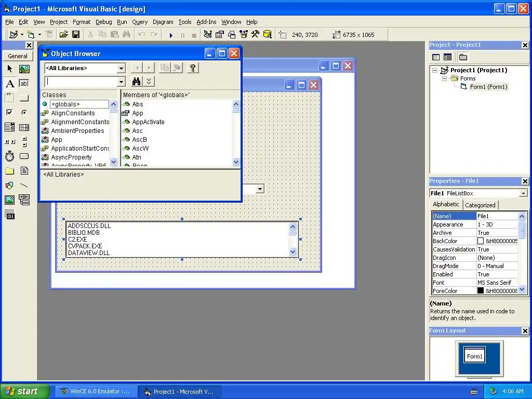Open the Debug menu
Image resolution: width=532 pixels, height=399 pixels.
tap(103, 22)
